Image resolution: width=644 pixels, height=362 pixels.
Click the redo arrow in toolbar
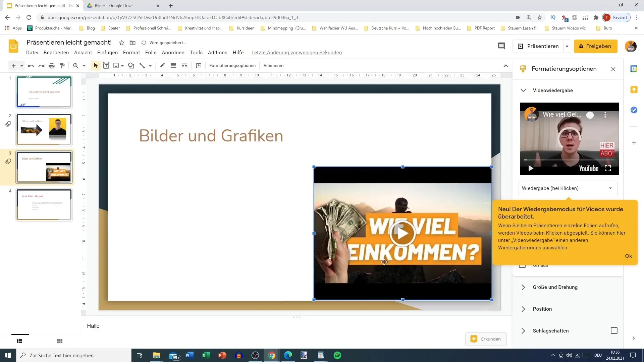pos(41,66)
